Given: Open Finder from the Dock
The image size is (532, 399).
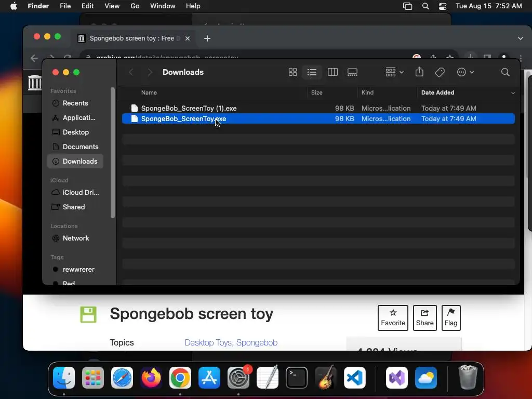Looking at the screenshot, I should pos(64,377).
